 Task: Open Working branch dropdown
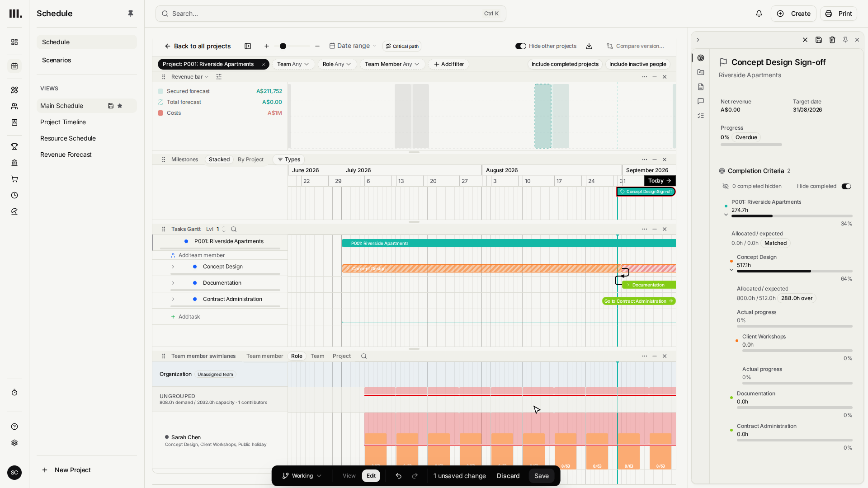(302, 476)
